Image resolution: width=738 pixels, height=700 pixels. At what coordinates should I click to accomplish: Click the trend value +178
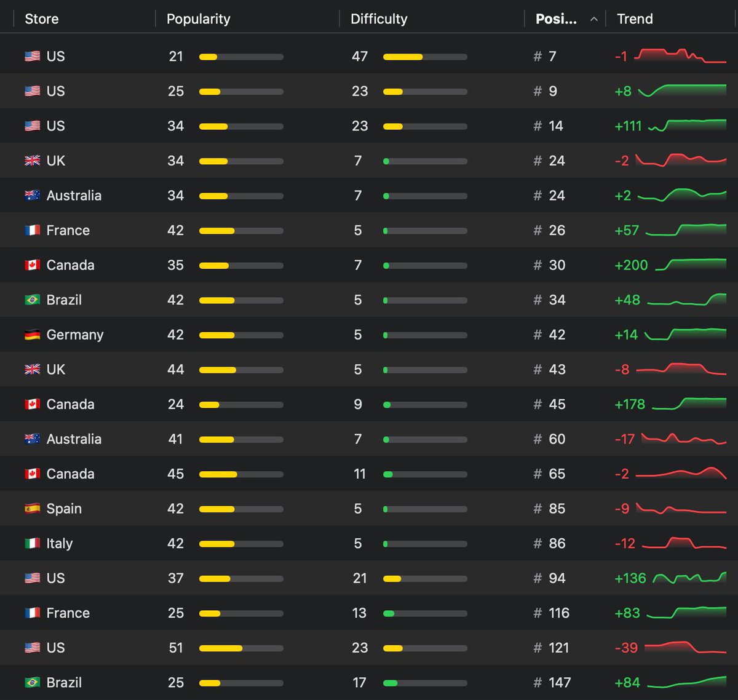click(x=630, y=404)
